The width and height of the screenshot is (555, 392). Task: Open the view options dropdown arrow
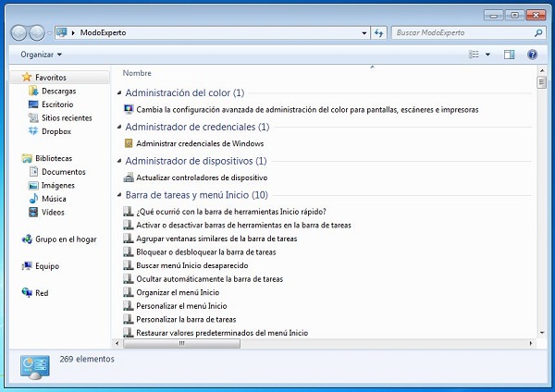[x=488, y=55]
